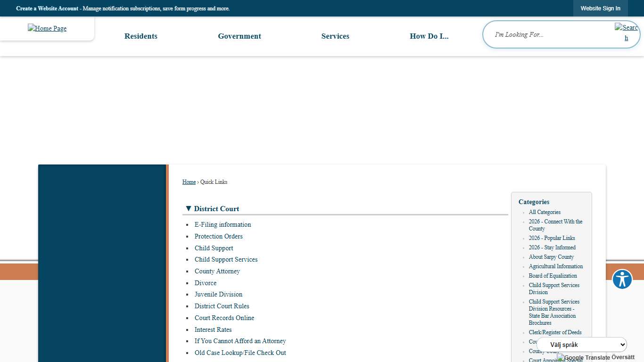Screen dimensions: 644x362
Task: Open the Residents menu
Action: (140, 36)
